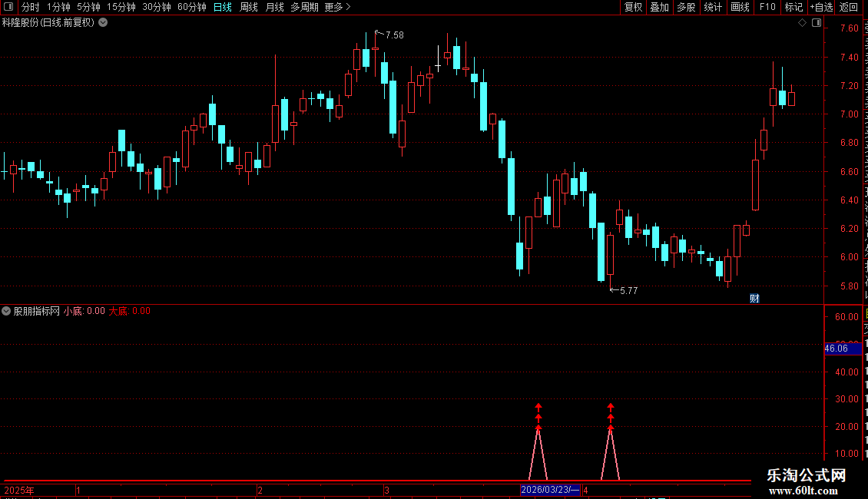
Task: Click the 科隆股份(日线.前复权) title
Action: tap(48, 23)
